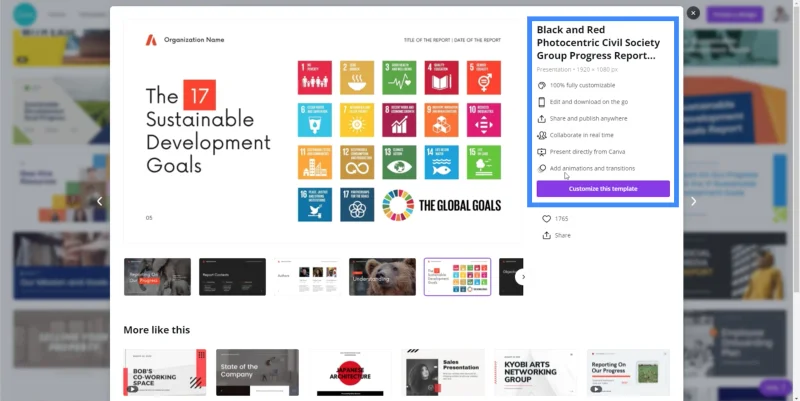This screenshot has width=800, height=401.
Task: Click the Canva logo in background page
Action: [24, 14]
